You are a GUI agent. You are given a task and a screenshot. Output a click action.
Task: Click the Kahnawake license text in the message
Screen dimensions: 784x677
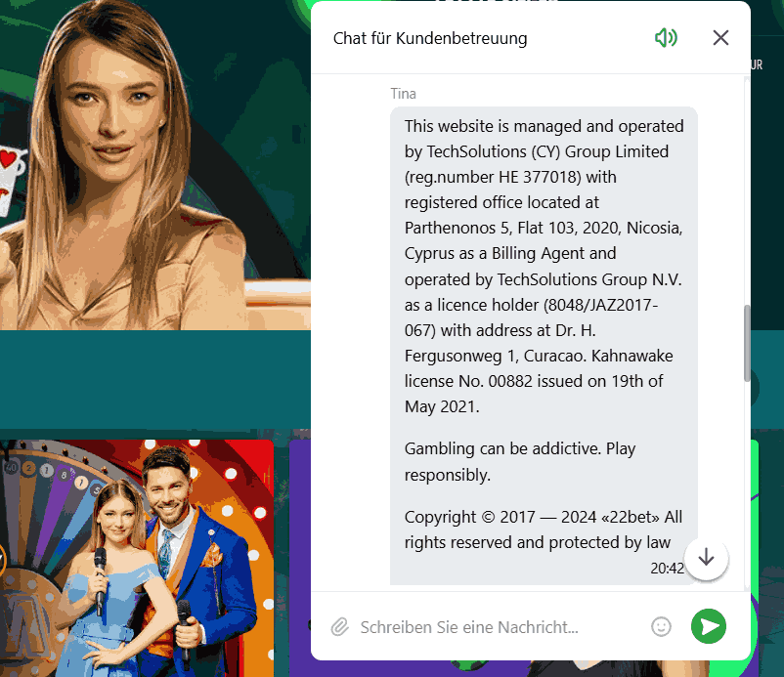coord(539,381)
